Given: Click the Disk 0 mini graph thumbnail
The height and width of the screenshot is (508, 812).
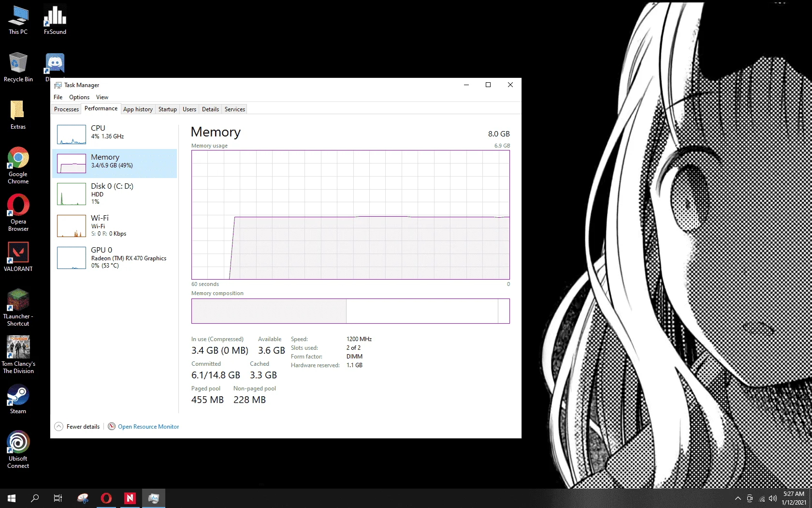Looking at the screenshot, I should coord(72,194).
